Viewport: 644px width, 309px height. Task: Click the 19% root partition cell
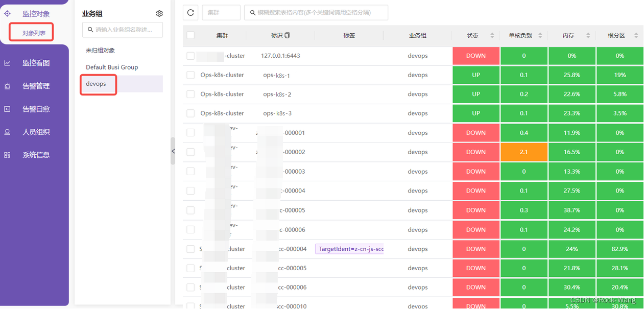click(x=620, y=75)
